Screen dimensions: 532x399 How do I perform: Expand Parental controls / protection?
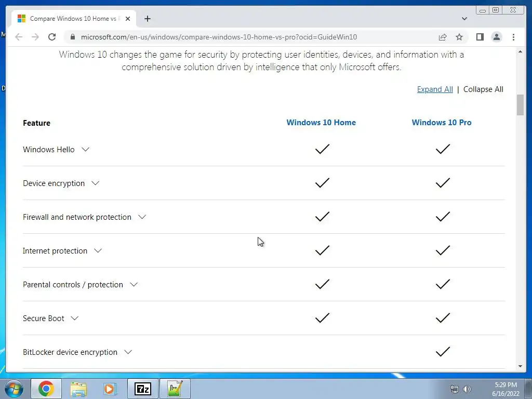click(134, 284)
